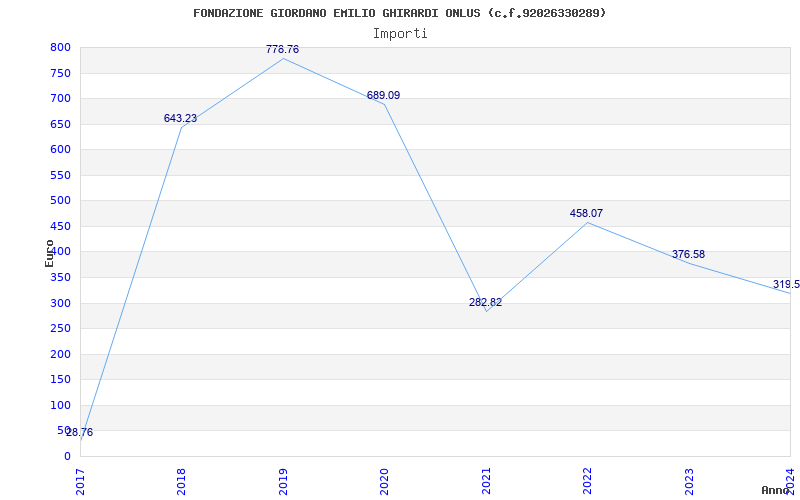
Task: Click the 458.07 data label
Action: point(586,213)
